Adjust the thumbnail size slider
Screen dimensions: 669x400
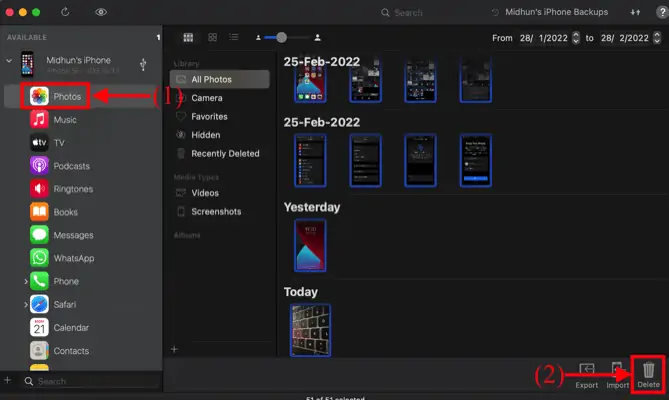pos(282,37)
